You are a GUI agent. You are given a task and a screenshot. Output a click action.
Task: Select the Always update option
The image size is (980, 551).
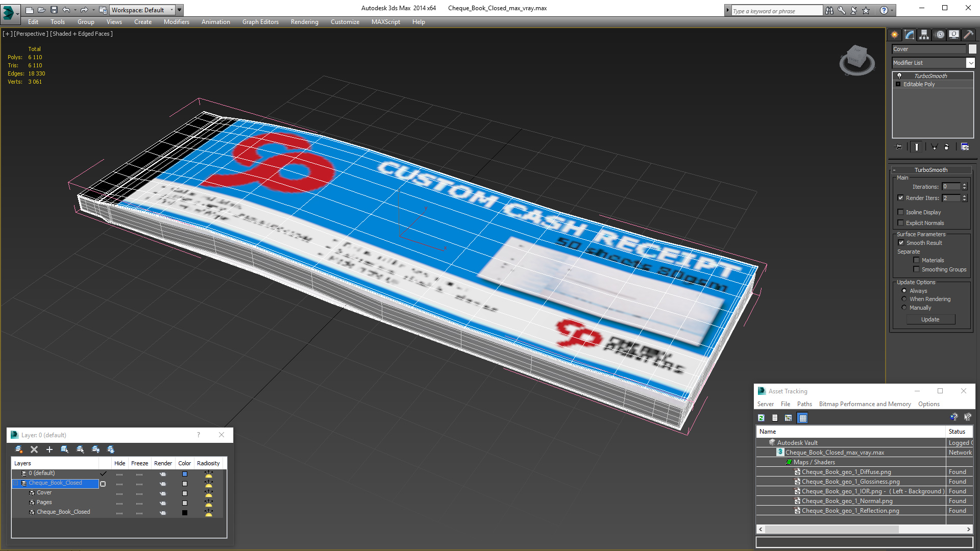[x=904, y=291]
